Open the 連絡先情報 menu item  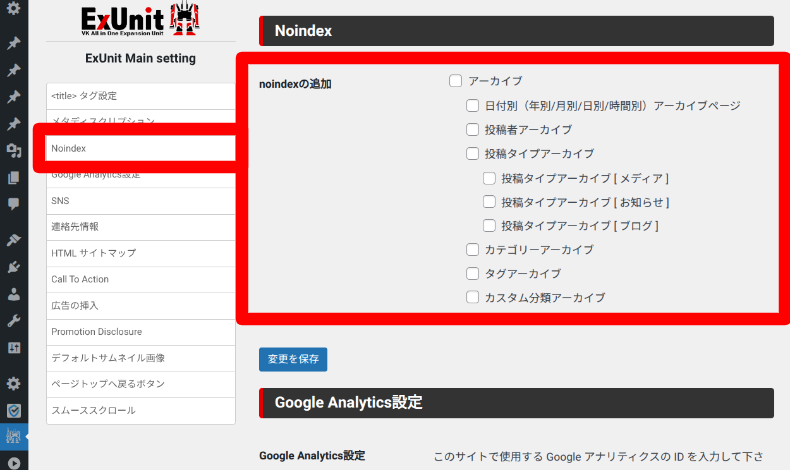click(x=141, y=227)
